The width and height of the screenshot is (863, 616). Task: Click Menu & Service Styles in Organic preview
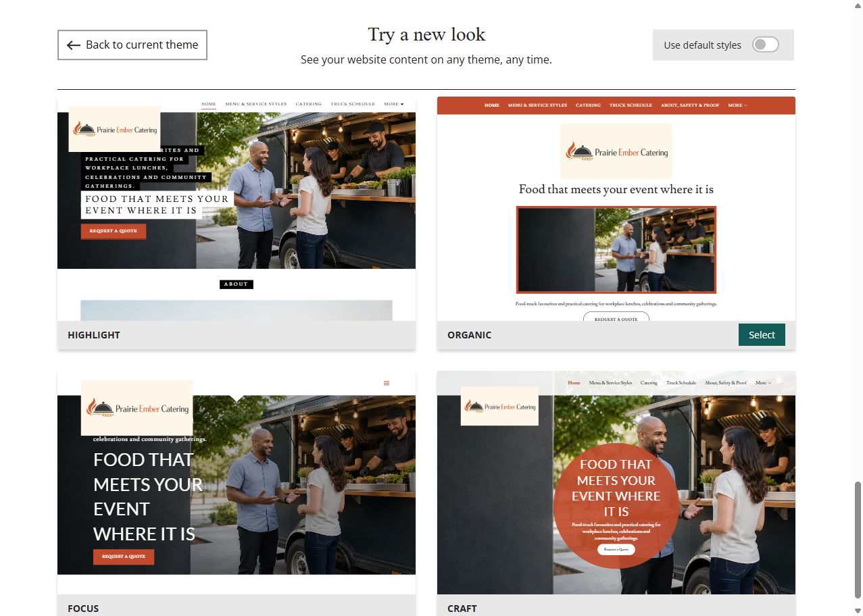click(537, 105)
